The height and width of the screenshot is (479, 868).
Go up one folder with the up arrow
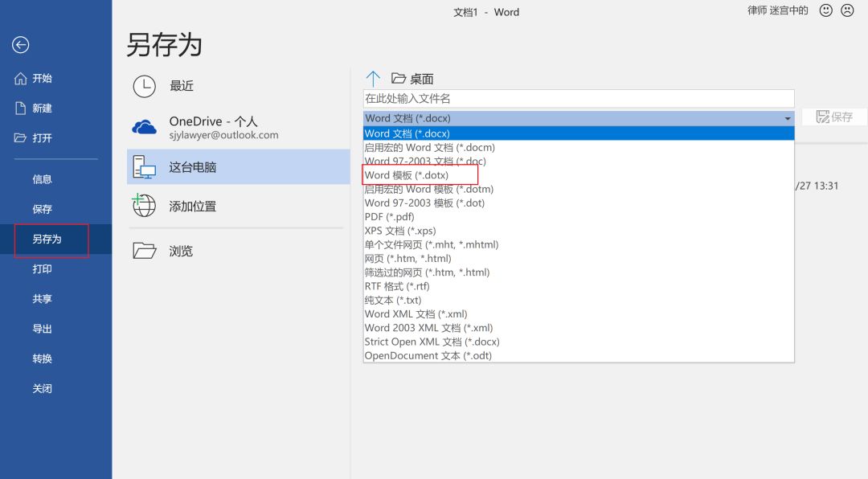tap(373, 79)
